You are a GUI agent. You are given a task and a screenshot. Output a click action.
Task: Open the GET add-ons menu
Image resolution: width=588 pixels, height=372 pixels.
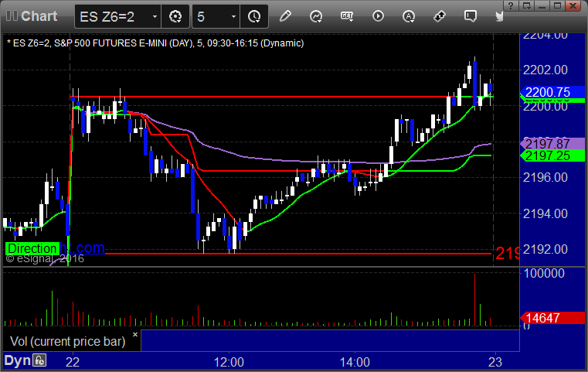pyautogui.click(x=347, y=16)
